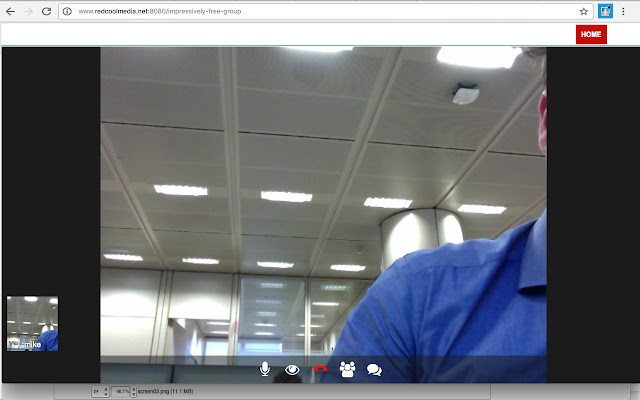Click the zoom percentage field

(121, 391)
